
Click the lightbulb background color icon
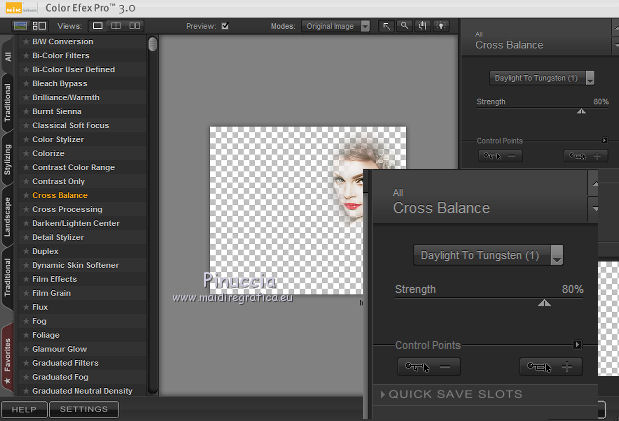[x=441, y=26]
